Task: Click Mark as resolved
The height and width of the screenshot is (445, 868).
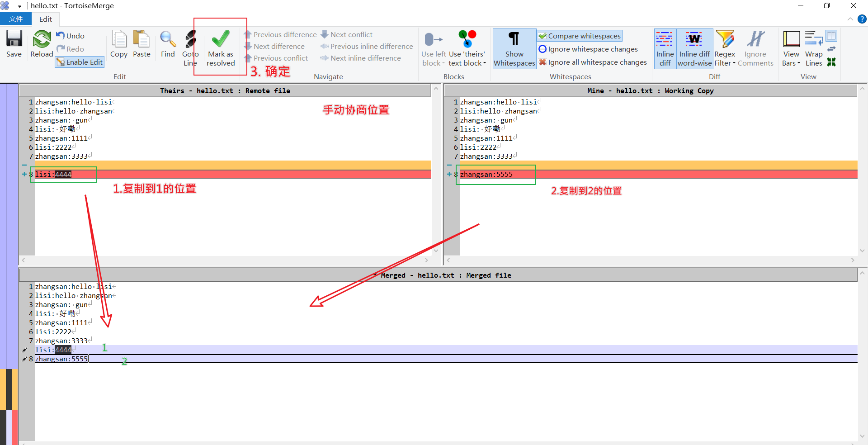Action: click(220, 47)
